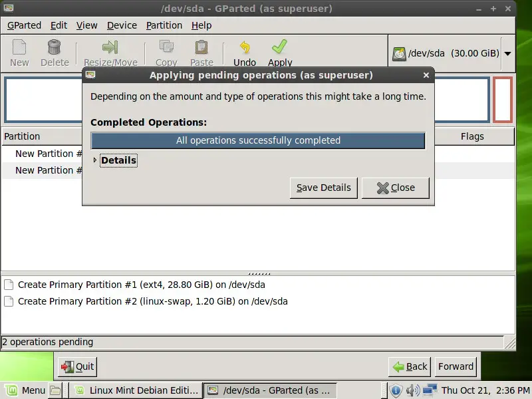Select the swap partition block in disk graphic

point(503,100)
